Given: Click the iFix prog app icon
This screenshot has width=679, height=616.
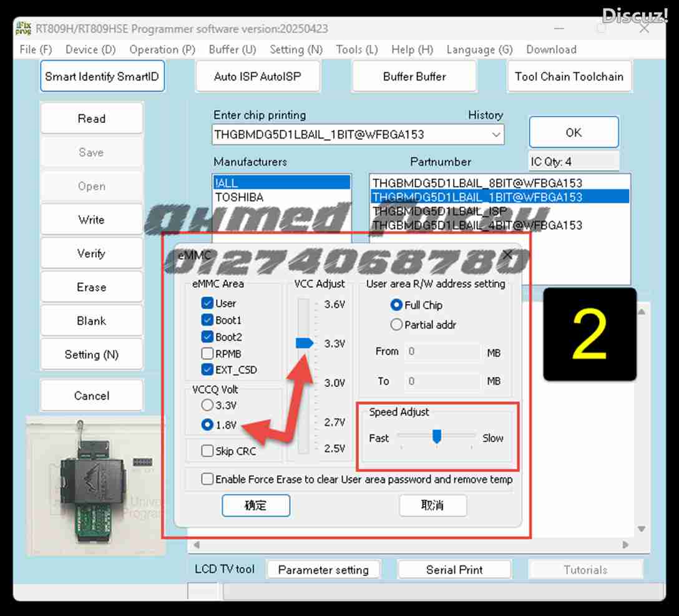Looking at the screenshot, I should pyautogui.click(x=23, y=28).
